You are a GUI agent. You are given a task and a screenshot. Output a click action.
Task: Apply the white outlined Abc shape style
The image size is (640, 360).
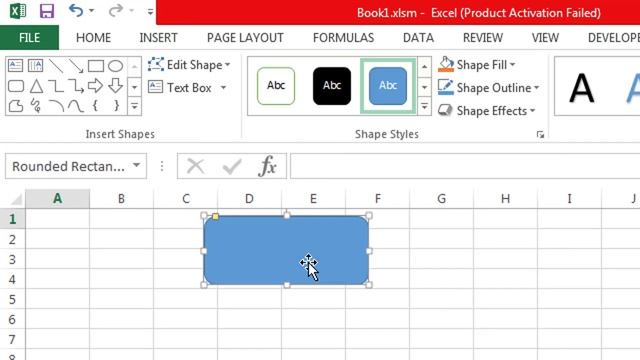[x=276, y=86]
